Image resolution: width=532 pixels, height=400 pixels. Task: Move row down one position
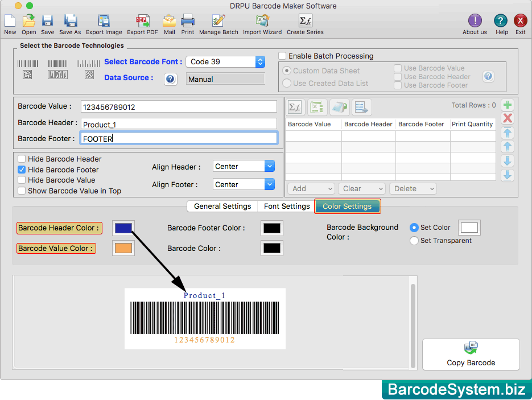coord(507,161)
